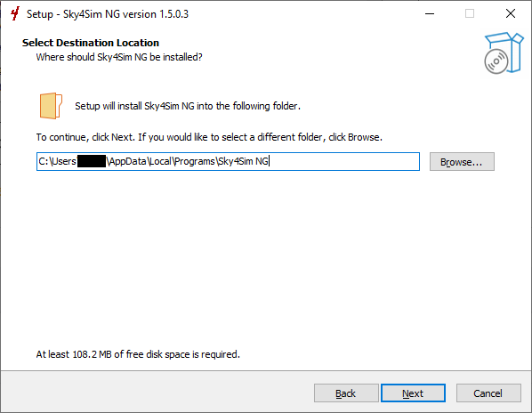The height and width of the screenshot is (413, 532).
Task: Click the greyed-out maximize button
Action: click(470, 14)
